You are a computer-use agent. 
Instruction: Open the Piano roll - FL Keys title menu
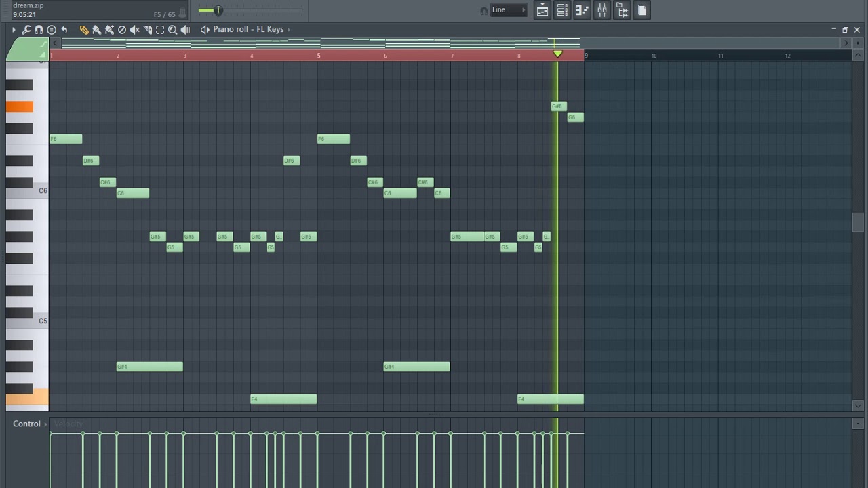(248, 29)
